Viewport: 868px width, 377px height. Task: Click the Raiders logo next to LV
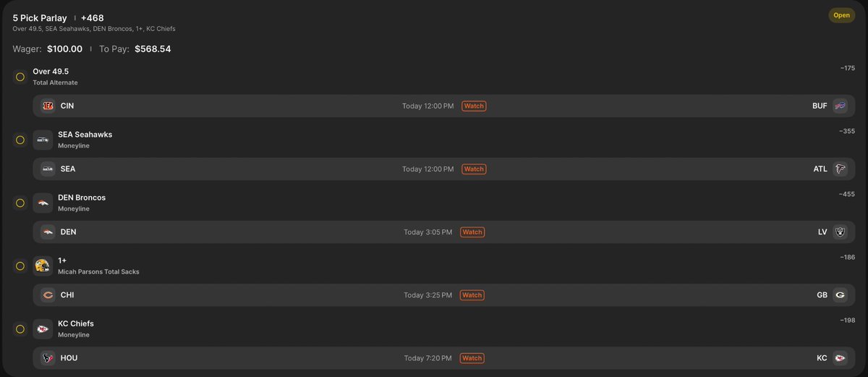tap(840, 232)
